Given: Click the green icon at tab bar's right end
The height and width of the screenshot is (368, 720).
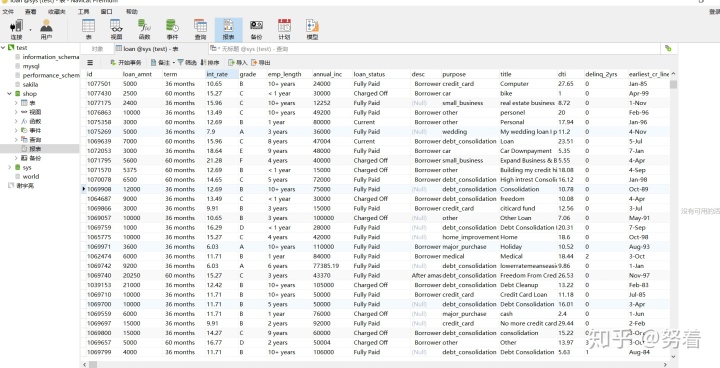Looking at the screenshot, I should pos(668,48).
